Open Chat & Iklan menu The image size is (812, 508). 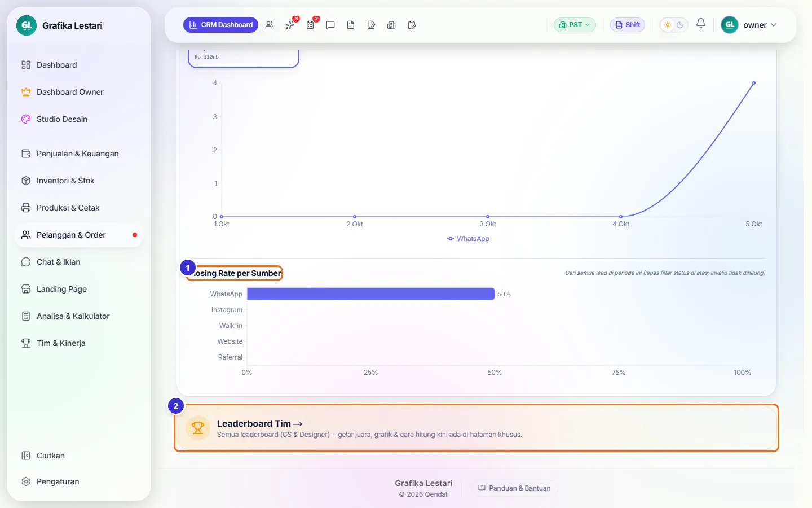point(79,262)
